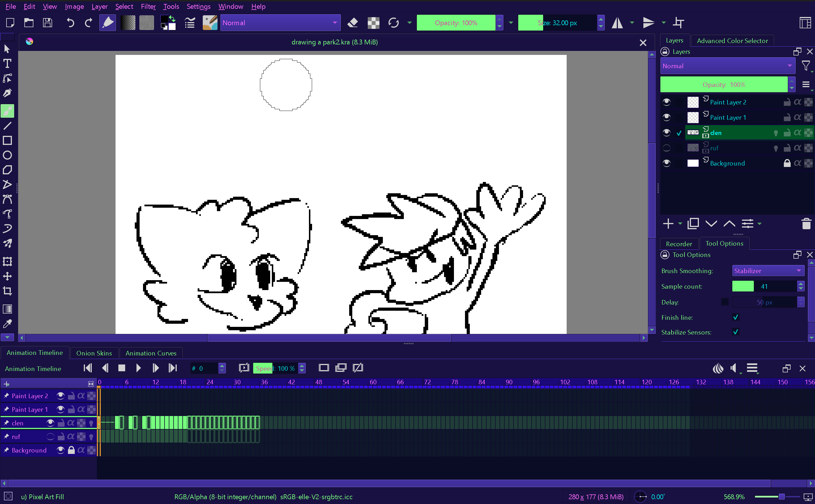Open the Advanced Color Selector tab
The height and width of the screenshot is (504, 815).
(732, 41)
